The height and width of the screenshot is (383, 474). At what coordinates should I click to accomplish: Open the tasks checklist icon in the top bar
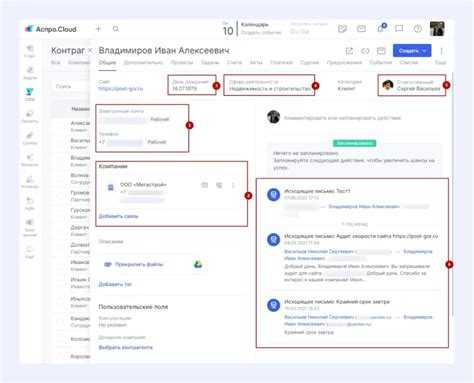pos(342,29)
